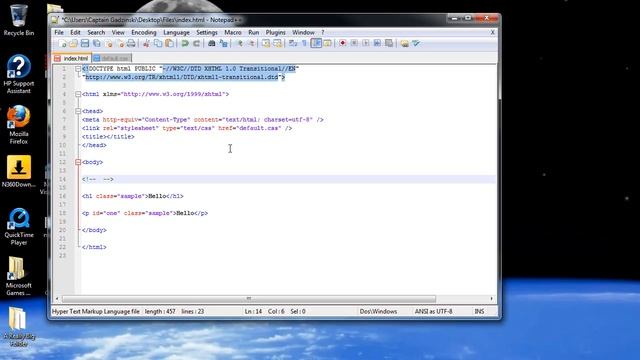The height and width of the screenshot is (360, 640).
Task: Undo the last edit via the green arrow icon
Action: [185, 43]
